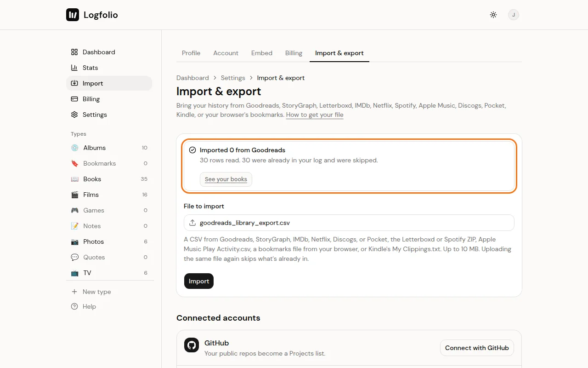Click the See your books button
Image resolution: width=588 pixels, height=368 pixels.
coord(226,179)
